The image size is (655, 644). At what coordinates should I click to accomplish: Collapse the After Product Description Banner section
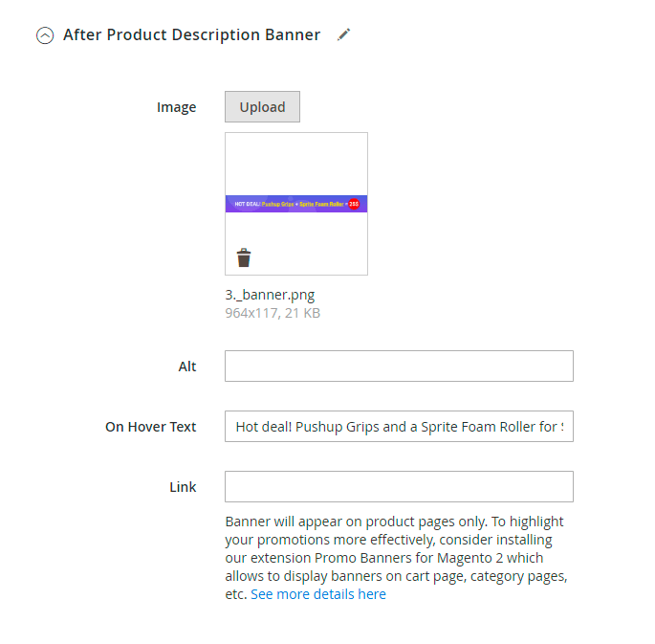click(45, 35)
